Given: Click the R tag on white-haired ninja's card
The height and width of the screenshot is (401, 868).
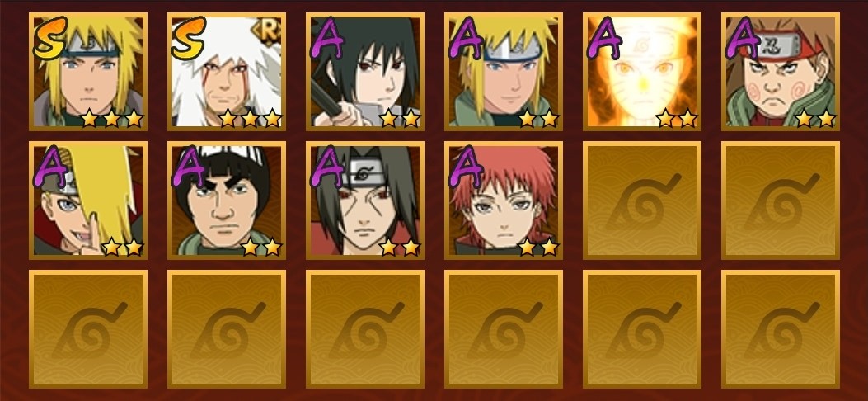Looking at the screenshot, I should (x=270, y=32).
